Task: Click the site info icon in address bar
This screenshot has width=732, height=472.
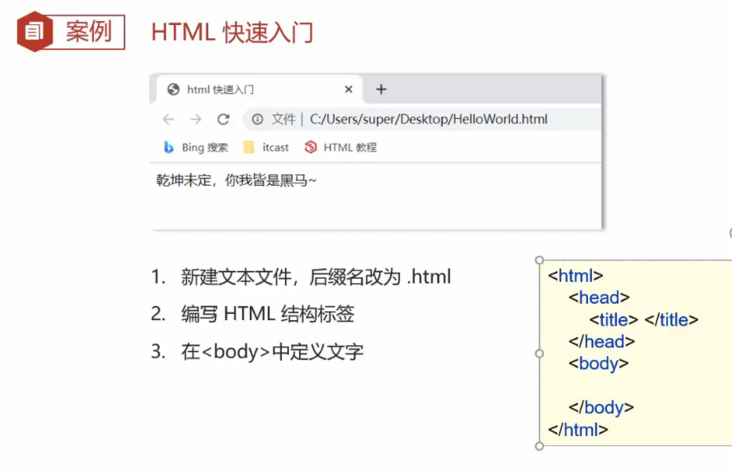Action: click(257, 120)
